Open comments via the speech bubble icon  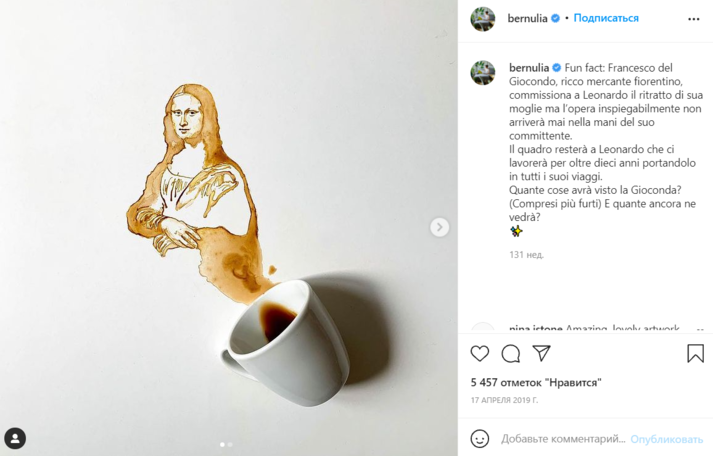(511, 353)
